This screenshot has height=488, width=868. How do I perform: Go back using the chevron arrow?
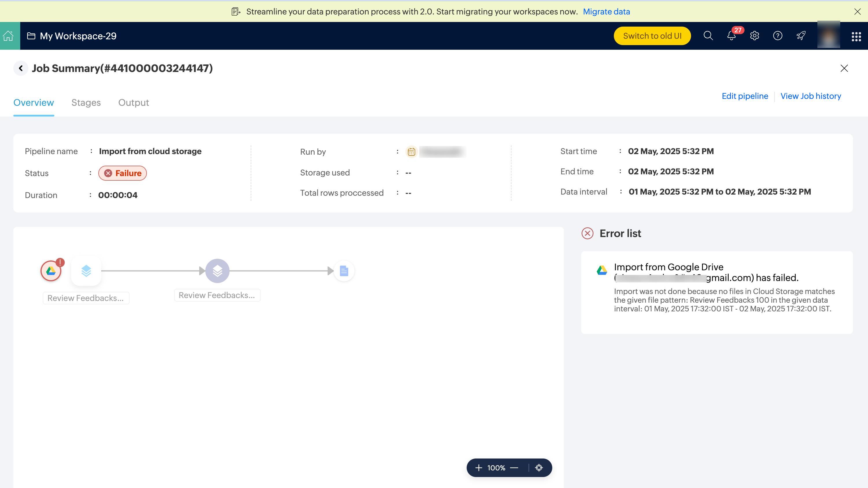pos(21,69)
